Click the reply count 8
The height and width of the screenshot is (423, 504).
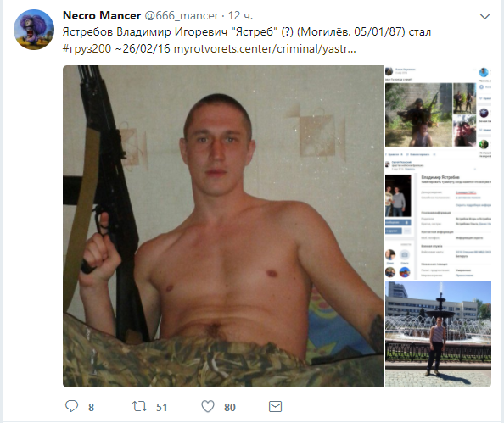92,407
